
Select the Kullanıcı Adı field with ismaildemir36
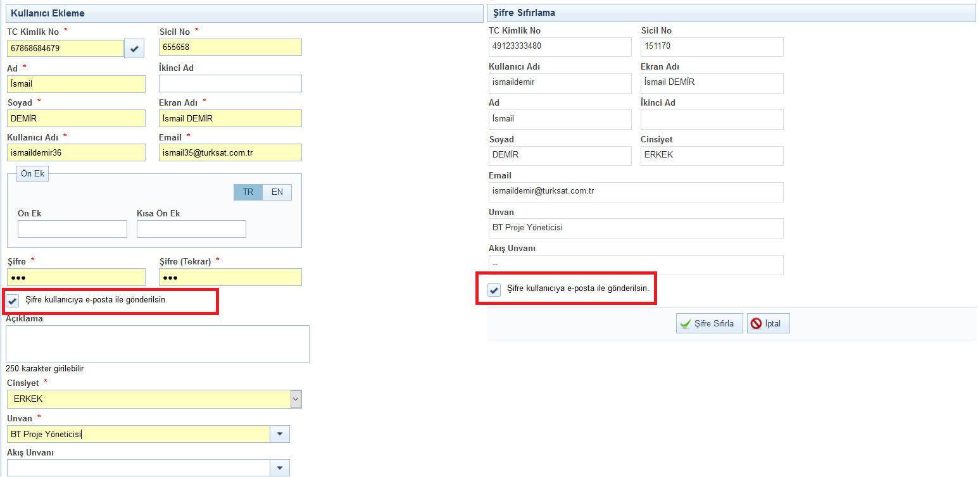click(x=76, y=152)
